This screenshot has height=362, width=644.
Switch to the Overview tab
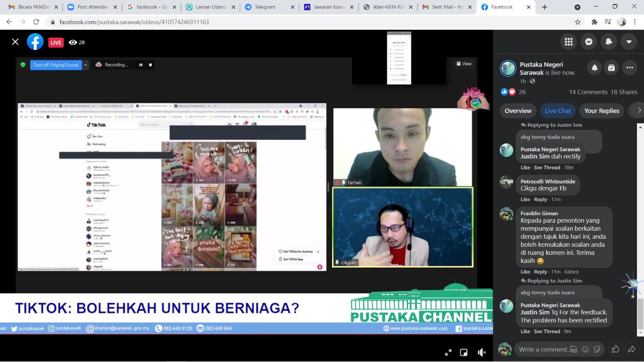(x=518, y=111)
